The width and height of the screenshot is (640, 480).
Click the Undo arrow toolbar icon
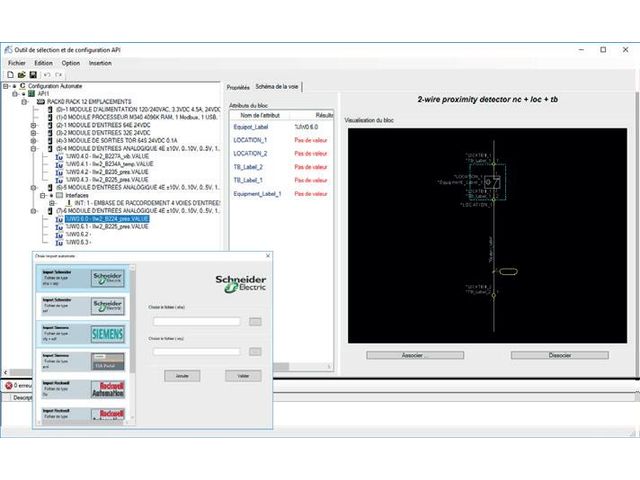pyautogui.click(x=46, y=75)
